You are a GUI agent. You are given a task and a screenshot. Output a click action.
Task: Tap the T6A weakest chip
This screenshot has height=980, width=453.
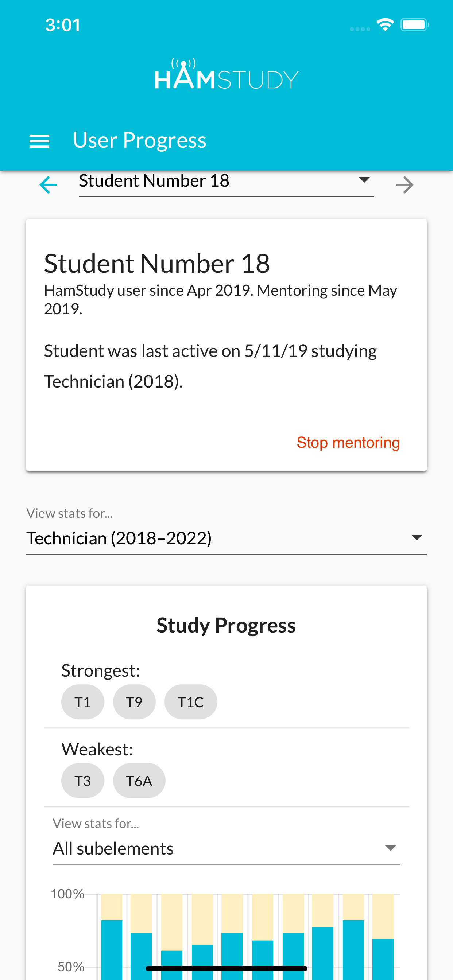[x=139, y=781]
